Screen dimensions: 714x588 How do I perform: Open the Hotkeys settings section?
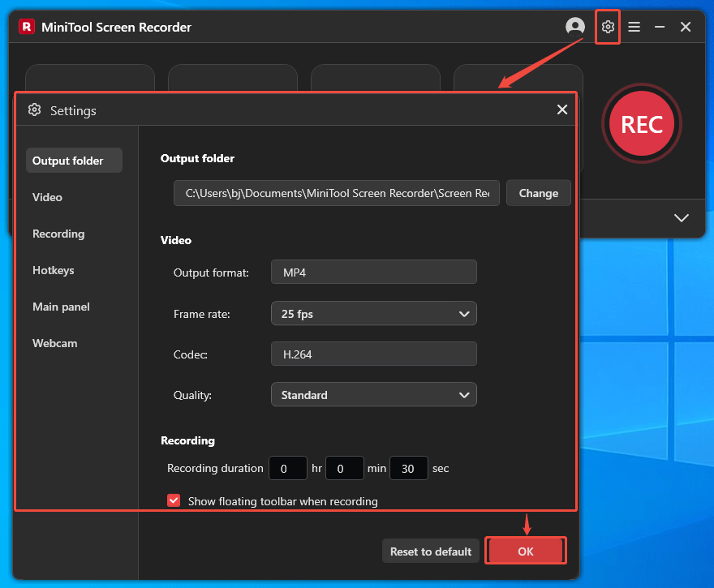[x=54, y=270]
